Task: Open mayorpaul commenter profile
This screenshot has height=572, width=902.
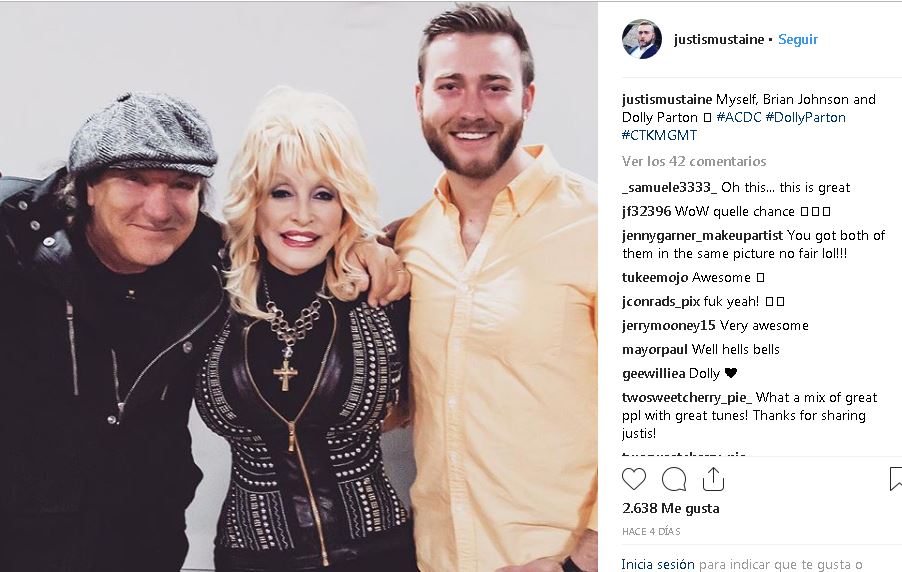Action: click(655, 349)
